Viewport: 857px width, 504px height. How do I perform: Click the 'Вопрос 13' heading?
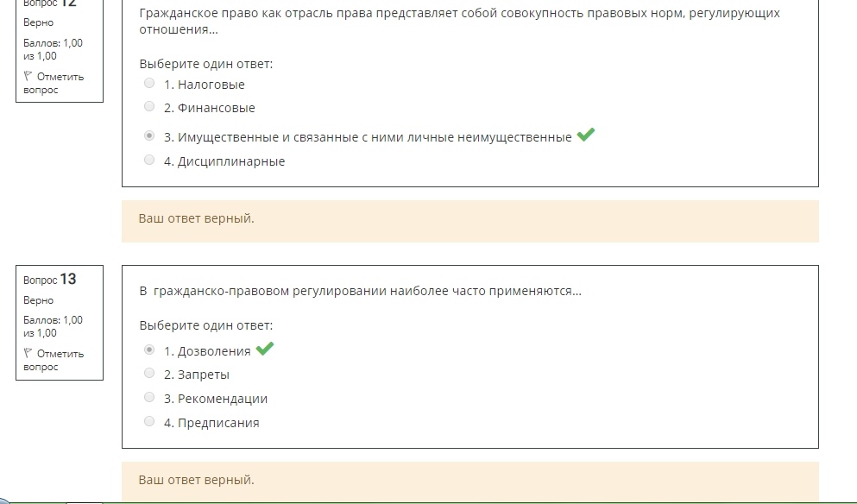click(x=50, y=280)
